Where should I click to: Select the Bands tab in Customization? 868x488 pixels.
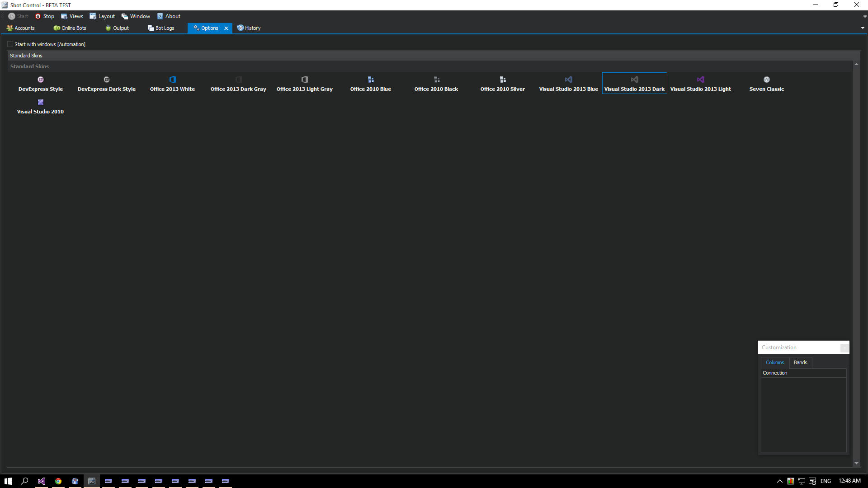pos(800,362)
